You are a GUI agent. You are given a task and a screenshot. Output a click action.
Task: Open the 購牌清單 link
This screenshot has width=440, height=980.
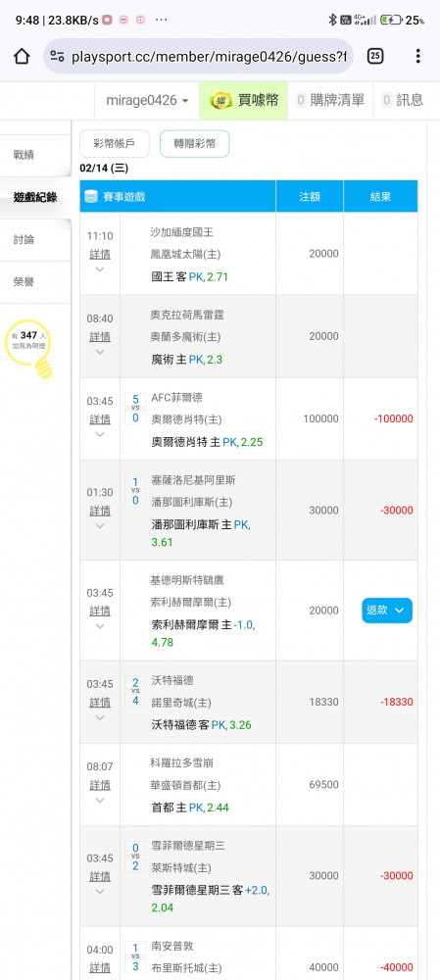click(x=330, y=100)
